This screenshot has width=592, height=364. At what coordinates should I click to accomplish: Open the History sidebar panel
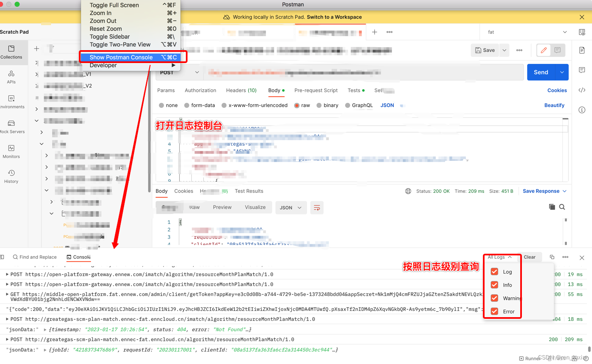tap(11, 177)
